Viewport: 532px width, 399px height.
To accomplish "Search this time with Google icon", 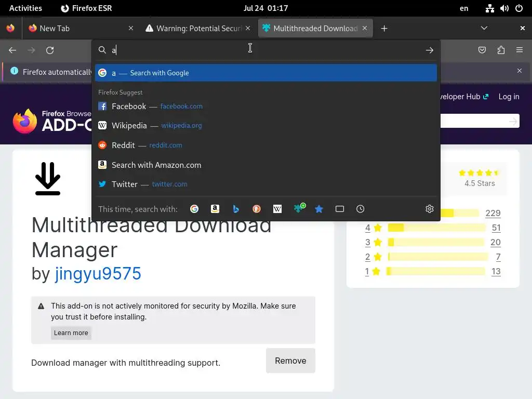I will [x=194, y=209].
